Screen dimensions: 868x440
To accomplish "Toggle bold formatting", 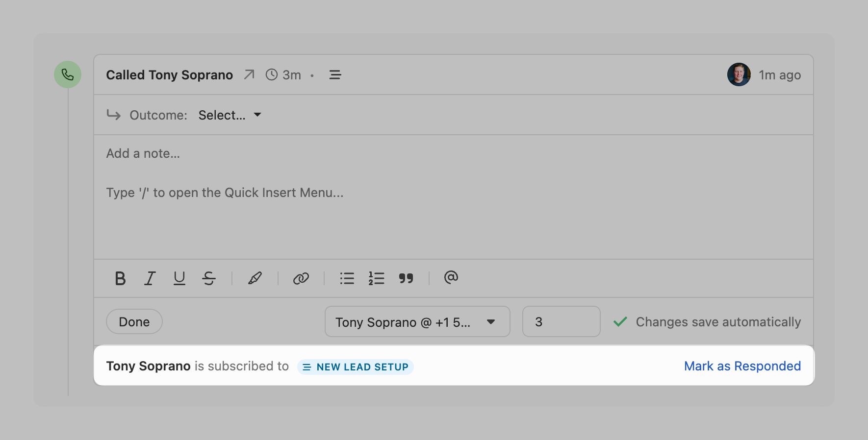I will tap(120, 278).
